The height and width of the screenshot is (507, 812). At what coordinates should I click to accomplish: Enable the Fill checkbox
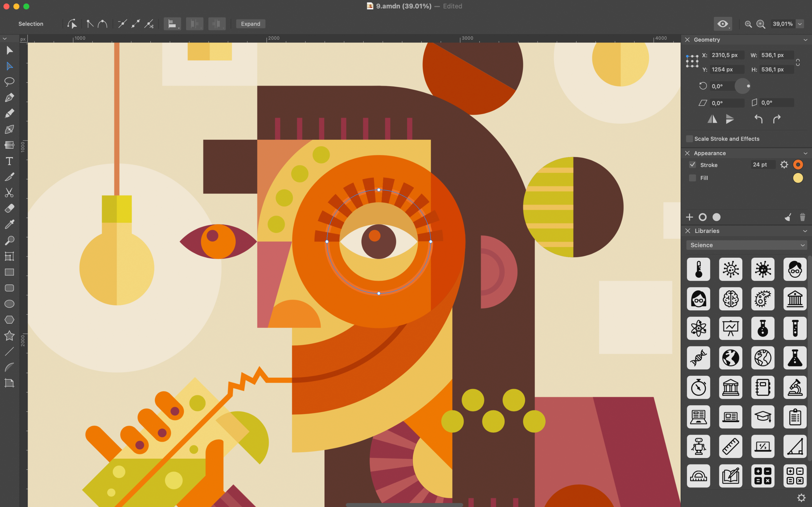click(x=692, y=178)
